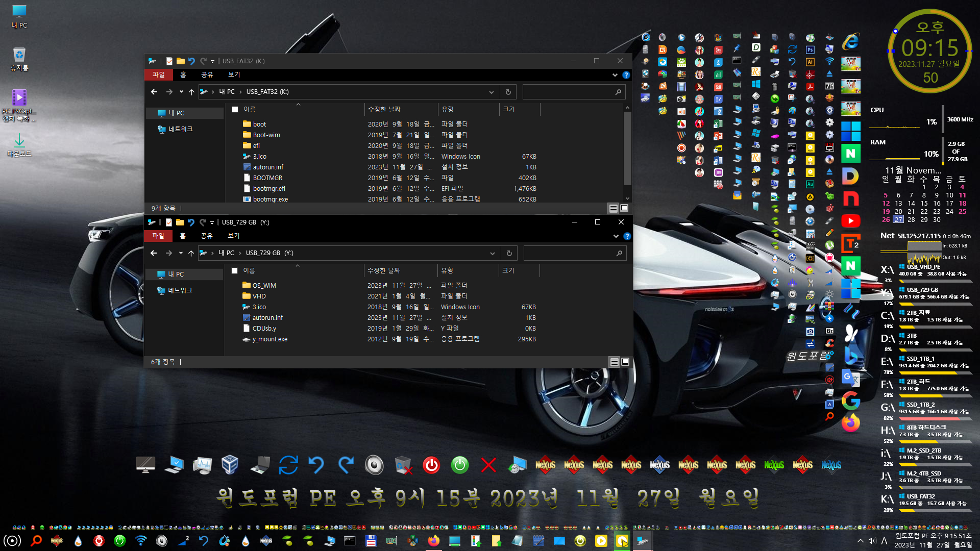Screen dimensions: 980x551
Task: Switch to large icons view in USB_729 GB window
Action: [625, 362]
